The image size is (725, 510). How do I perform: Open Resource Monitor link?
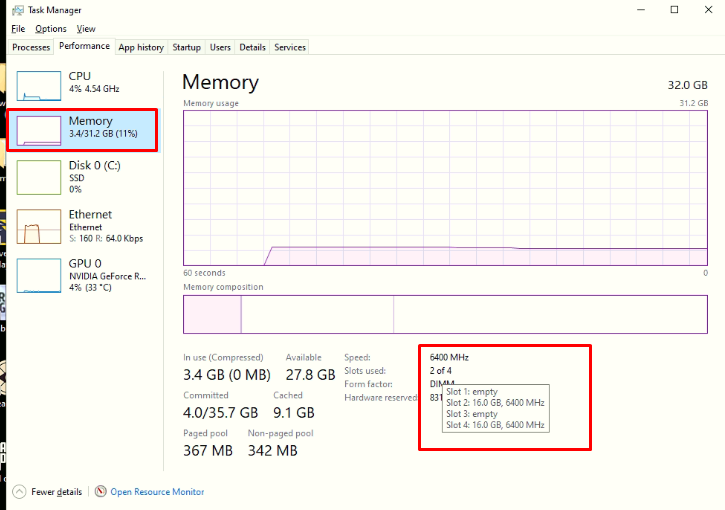click(x=157, y=492)
